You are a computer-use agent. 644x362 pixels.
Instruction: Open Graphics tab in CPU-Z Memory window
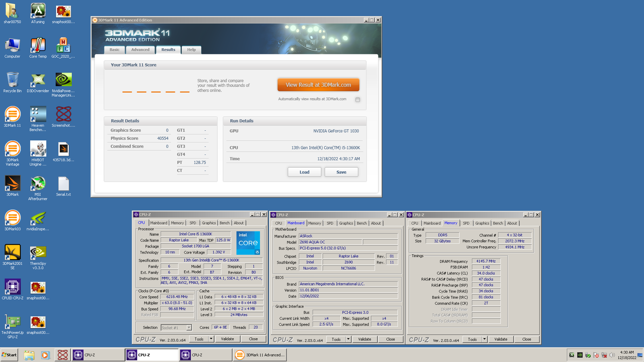[x=482, y=223]
